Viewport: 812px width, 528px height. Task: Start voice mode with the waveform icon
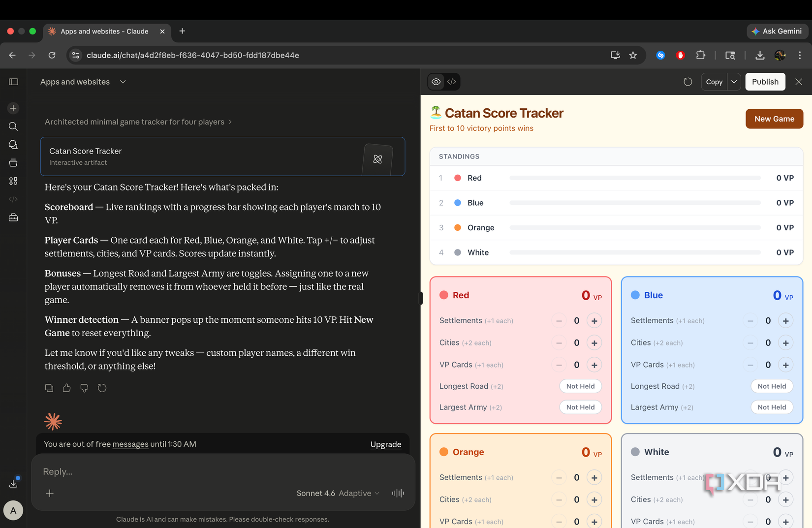point(398,493)
